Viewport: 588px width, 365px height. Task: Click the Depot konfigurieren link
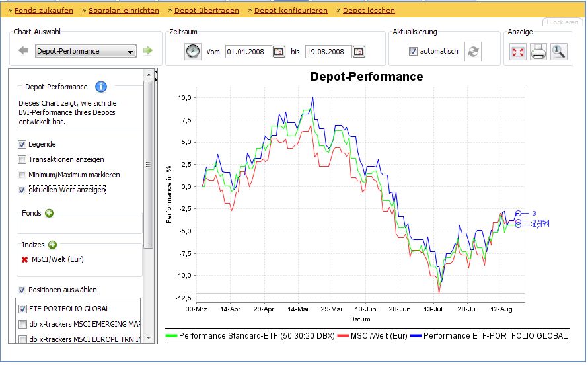(290, 11)
